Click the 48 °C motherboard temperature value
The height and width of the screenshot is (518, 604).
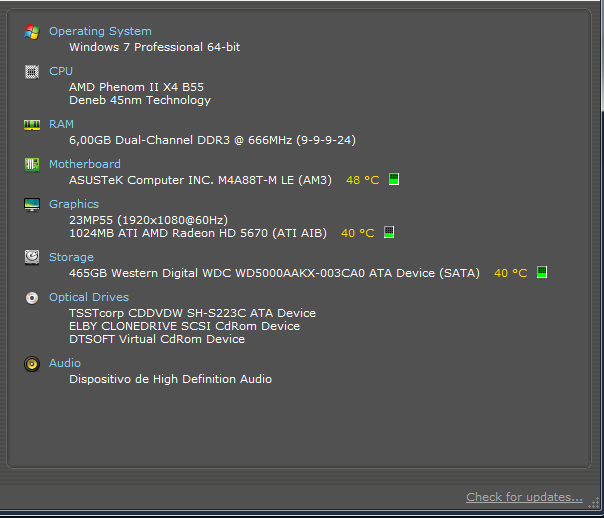(362, 180)
